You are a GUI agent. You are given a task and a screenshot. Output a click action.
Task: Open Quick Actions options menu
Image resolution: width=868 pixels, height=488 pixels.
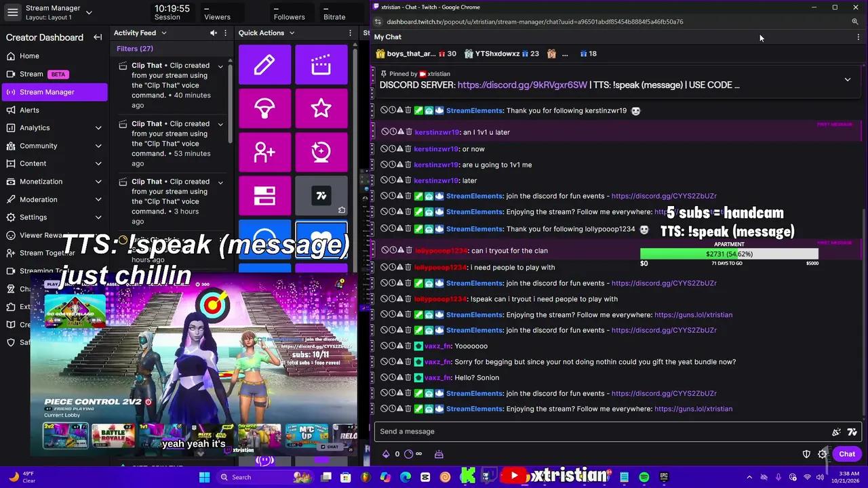point(351,33)
